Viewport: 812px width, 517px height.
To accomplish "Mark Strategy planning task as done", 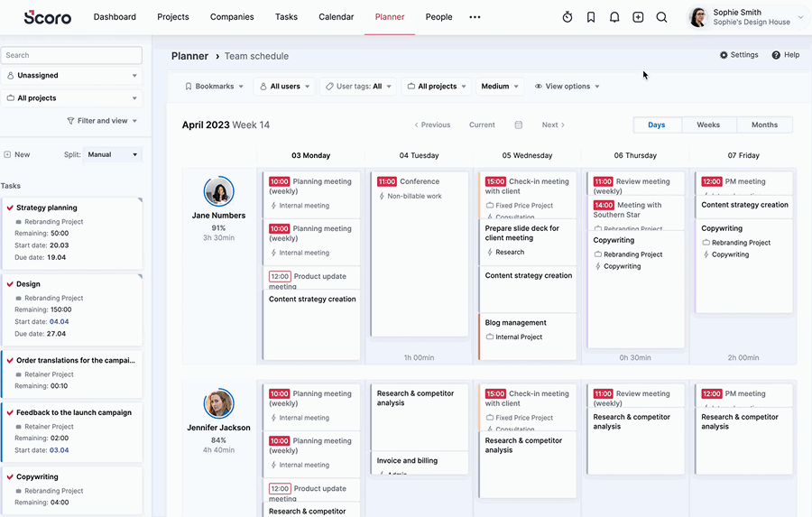I will click(x=9, y=208).
